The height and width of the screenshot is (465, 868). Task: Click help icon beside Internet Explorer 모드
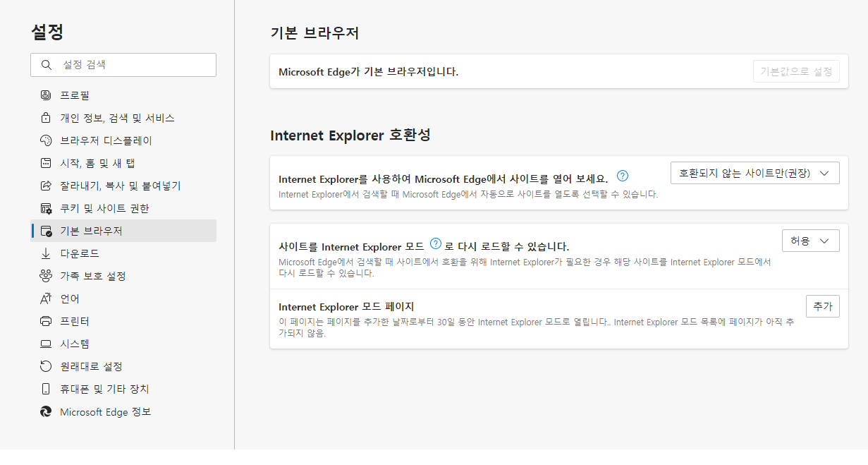435,244
